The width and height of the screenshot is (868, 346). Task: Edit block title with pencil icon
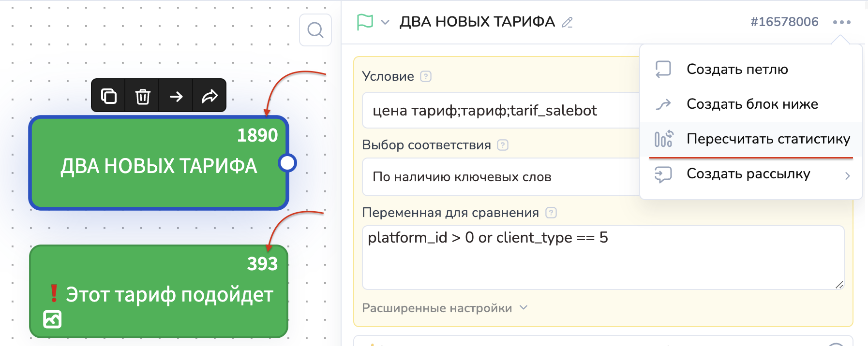pyautogui.click(x=567, y=22)
